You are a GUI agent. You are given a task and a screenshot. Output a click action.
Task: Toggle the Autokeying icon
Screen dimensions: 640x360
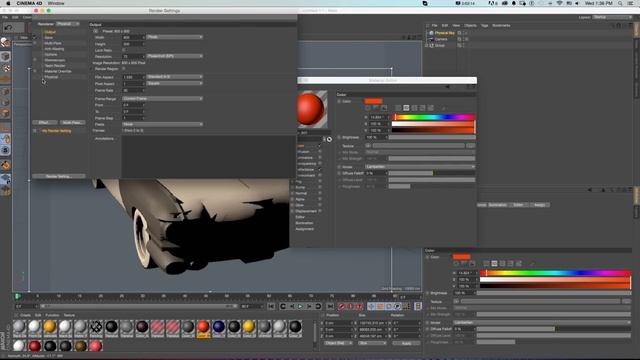pos(350,306)
